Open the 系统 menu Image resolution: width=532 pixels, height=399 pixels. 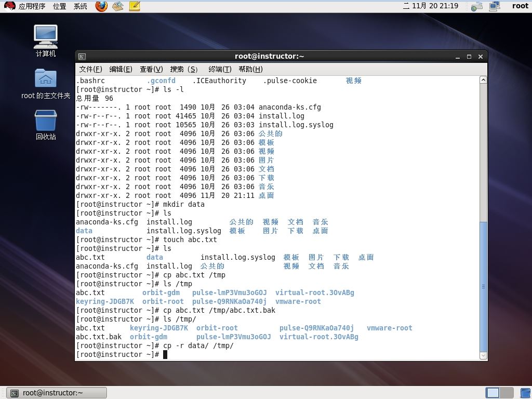[x=81, y=6]
